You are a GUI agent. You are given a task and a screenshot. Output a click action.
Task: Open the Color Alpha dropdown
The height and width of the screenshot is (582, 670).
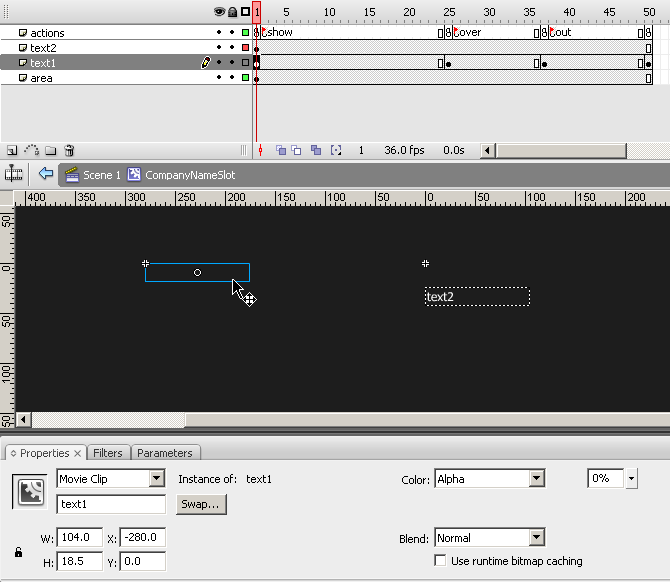tap(537, 479)
